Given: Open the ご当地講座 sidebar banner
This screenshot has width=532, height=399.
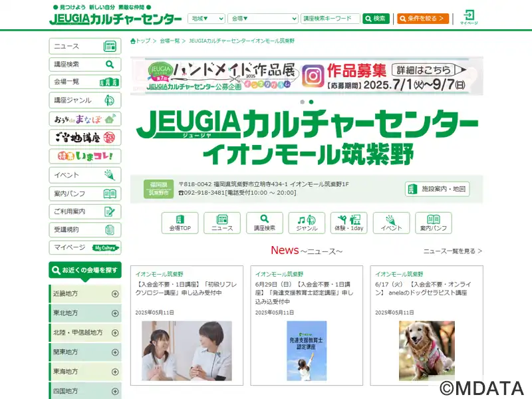Looking at the screenshot, I should 85,138.
